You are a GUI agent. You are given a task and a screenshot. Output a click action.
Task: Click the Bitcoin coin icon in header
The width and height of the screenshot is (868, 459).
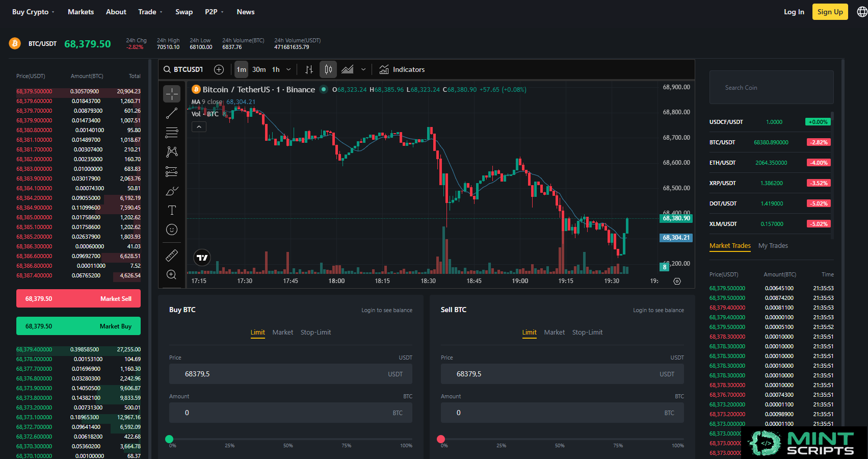[15, 43]
